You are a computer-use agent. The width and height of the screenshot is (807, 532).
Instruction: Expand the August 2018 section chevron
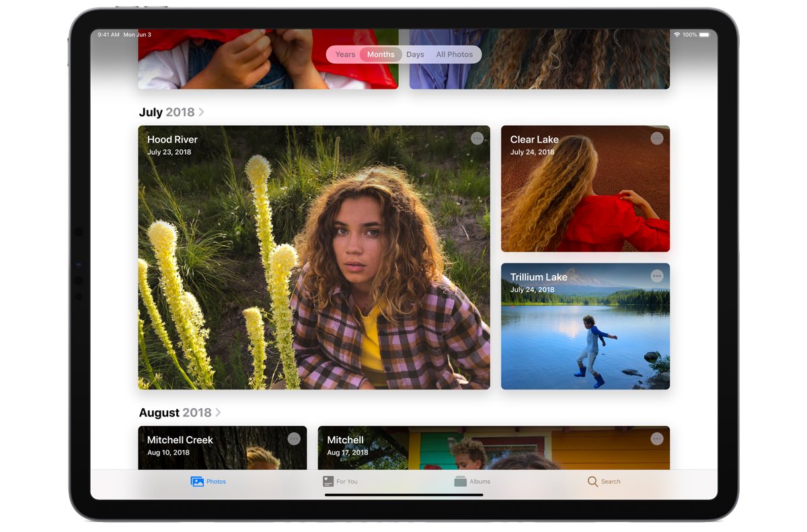pos(219,413)
